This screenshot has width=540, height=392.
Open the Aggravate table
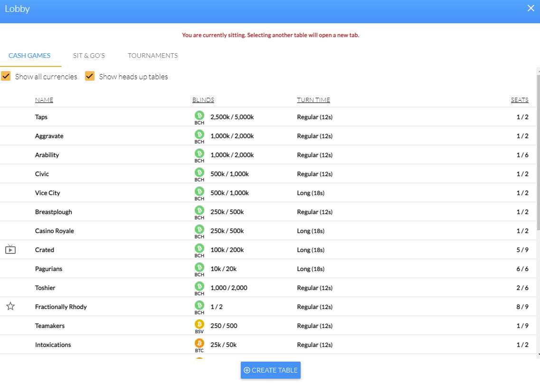click(49, 136)
